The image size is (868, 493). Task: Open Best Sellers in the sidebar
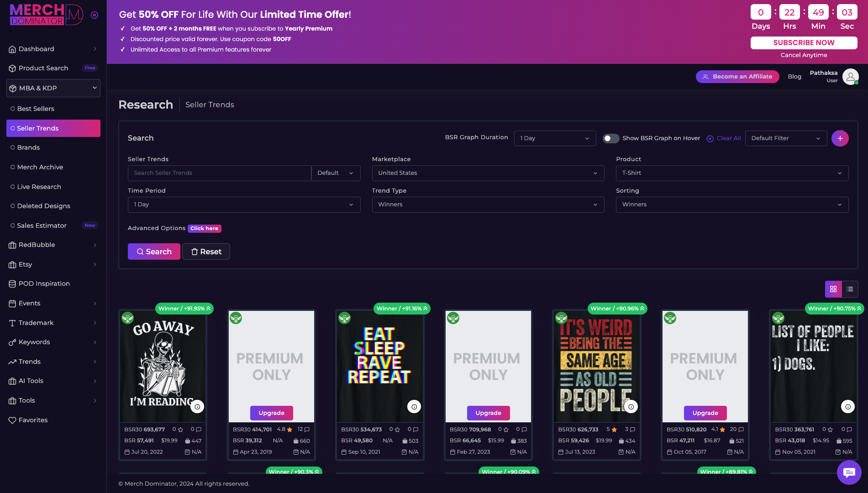coord(36,109)
